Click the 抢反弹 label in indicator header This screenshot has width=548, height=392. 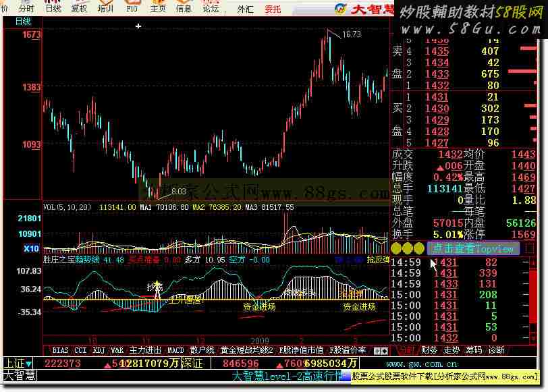click(378, 260)
